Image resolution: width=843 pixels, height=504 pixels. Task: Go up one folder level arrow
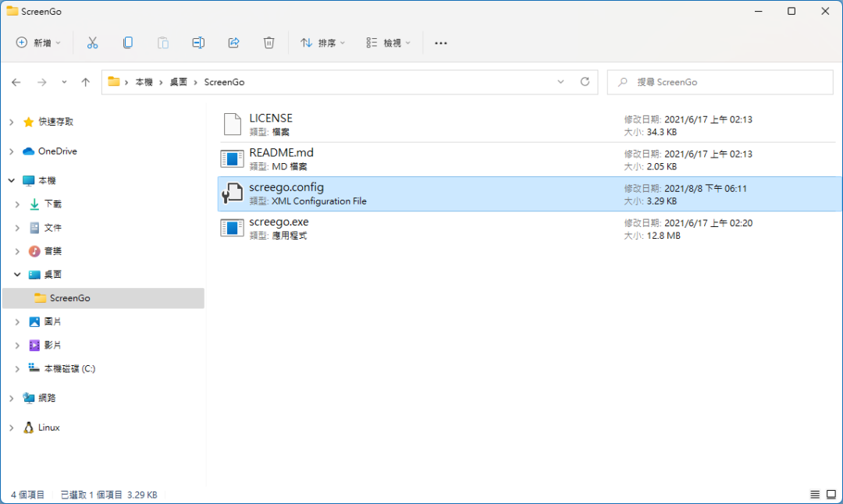[86, 82]
